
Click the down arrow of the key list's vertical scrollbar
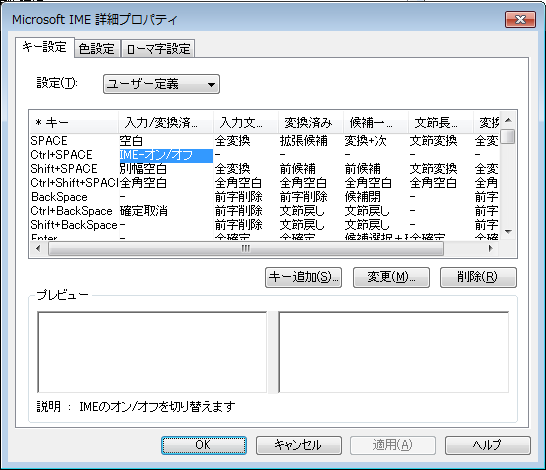508,232
